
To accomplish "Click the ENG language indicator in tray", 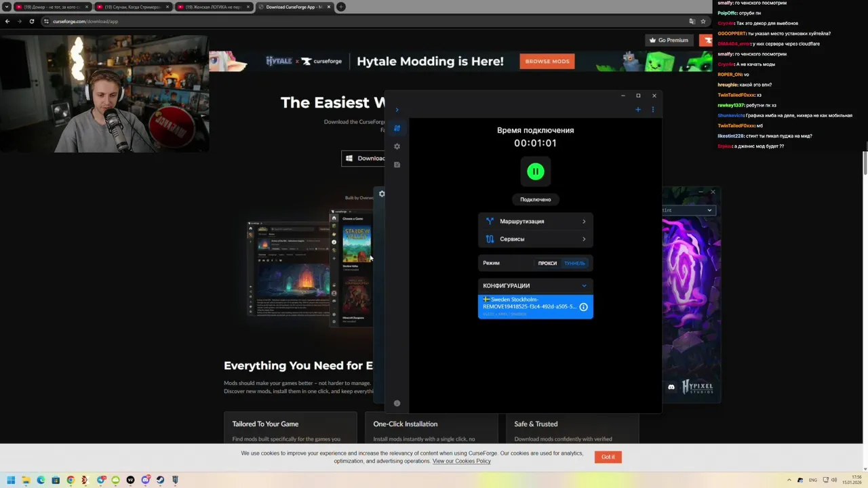I will click(x=813, y=480).
